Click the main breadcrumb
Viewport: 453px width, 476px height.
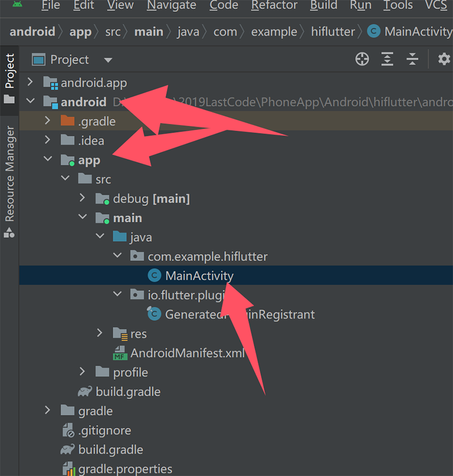point(149,32)
